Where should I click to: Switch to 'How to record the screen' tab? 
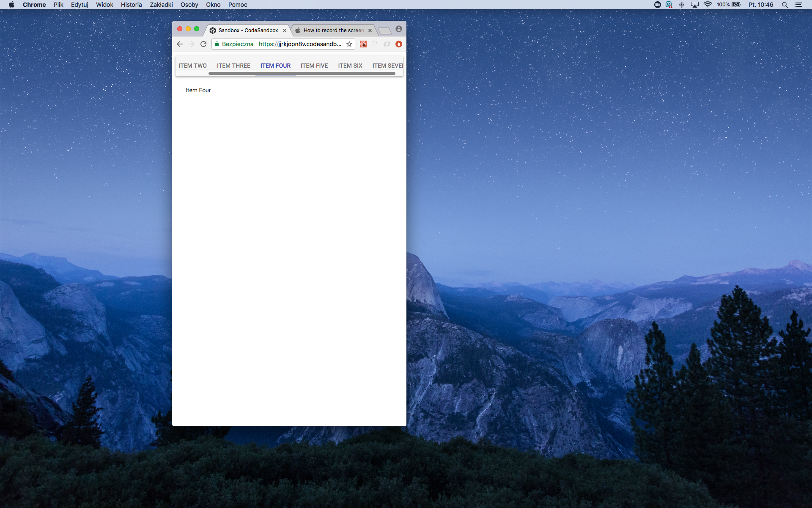click(333, 30)
